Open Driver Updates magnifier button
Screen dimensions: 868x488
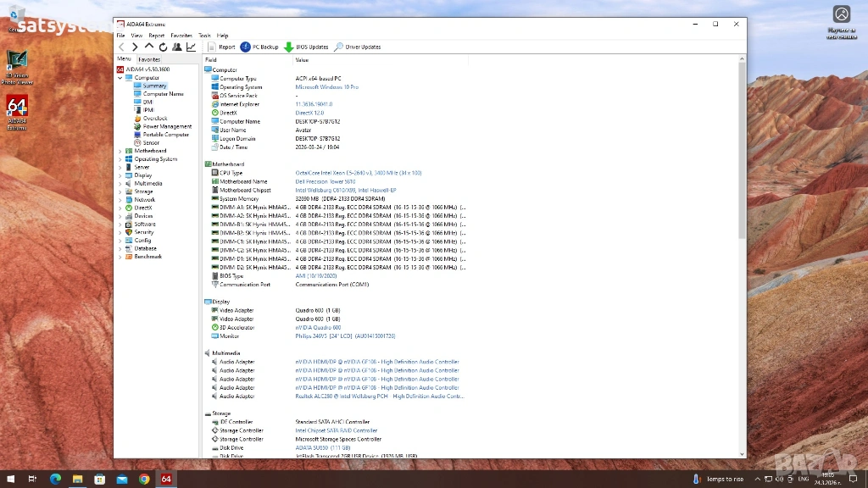coord(339,47)
